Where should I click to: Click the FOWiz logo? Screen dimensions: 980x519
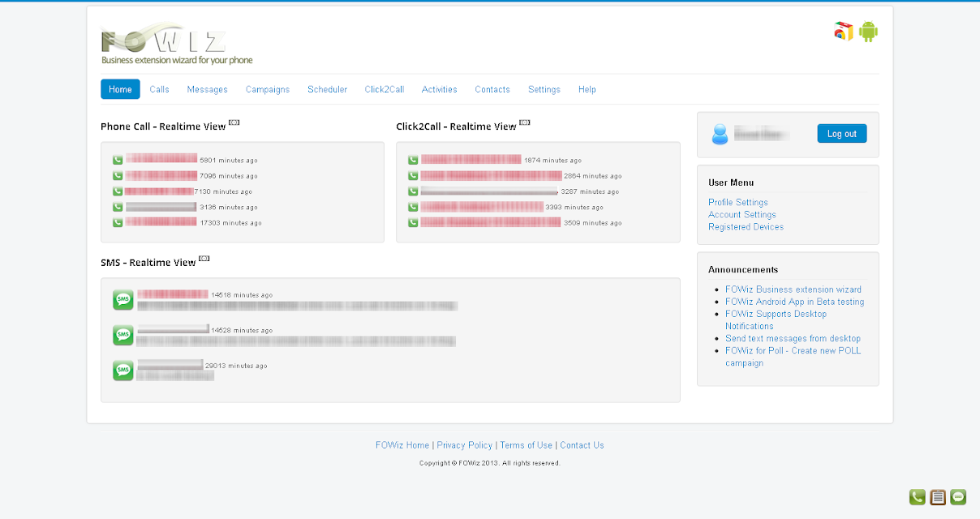[x=176, y=44]
